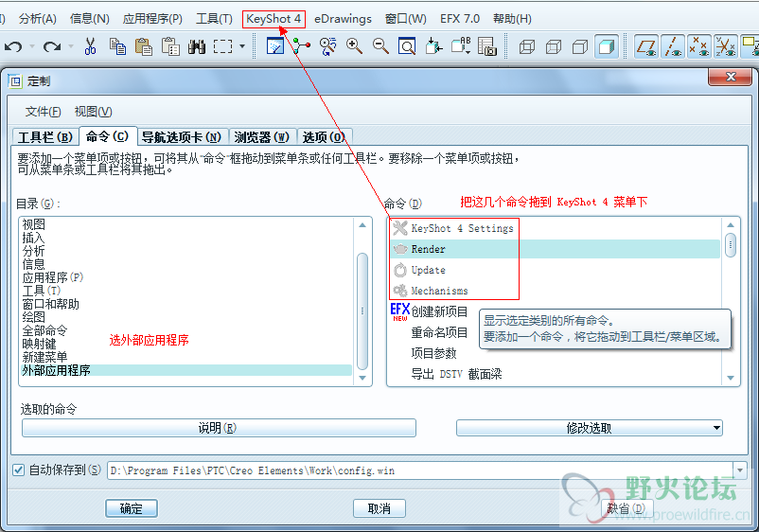Click the 确定 button
This screenshot has height=532, width=759.
pyautogui.click(x=132, y=508)
